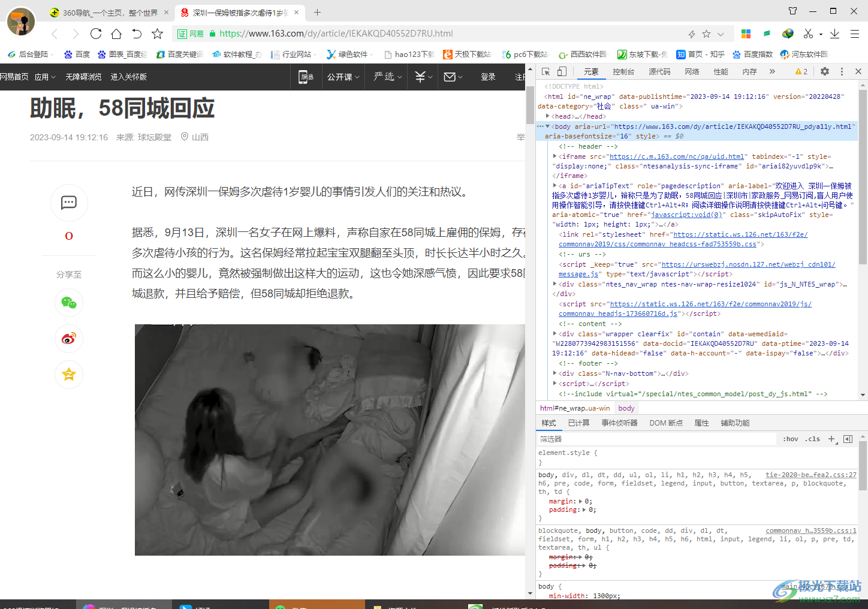Open the comment bubble icon beside article

[69, 203]
